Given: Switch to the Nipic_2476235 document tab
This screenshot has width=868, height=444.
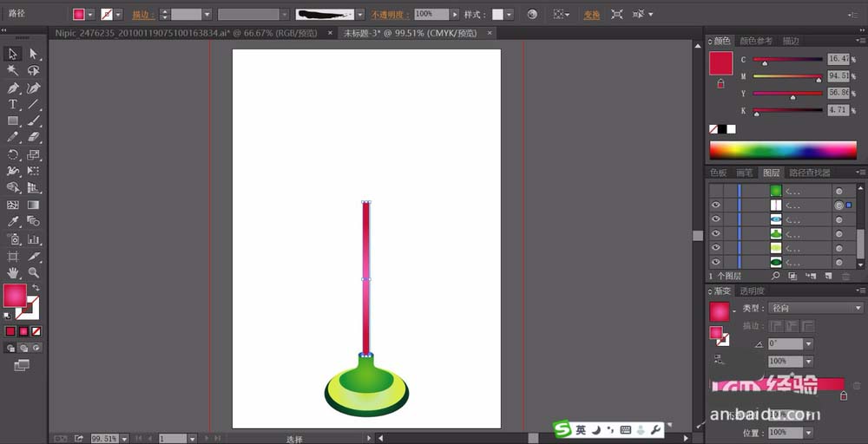Looking at the screenshot, I should pyautogui.click(x=187, y=33).
